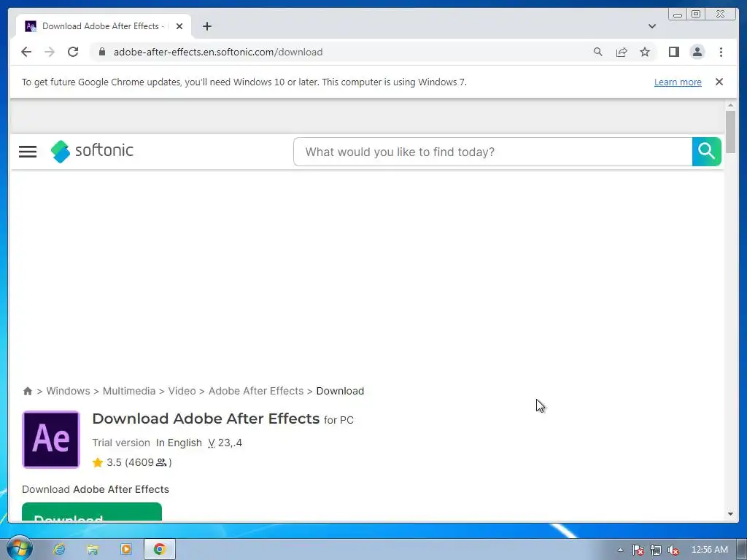Open the Chrome profile avatar
The height and width of the screenshot is (560, 747).
pyautogui.click(x=697, y=52)
